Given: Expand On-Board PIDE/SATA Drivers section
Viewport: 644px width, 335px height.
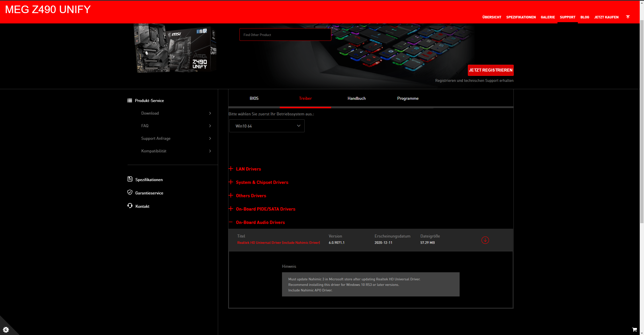Looking at the screenshot, I should click(x=265, y=209).
